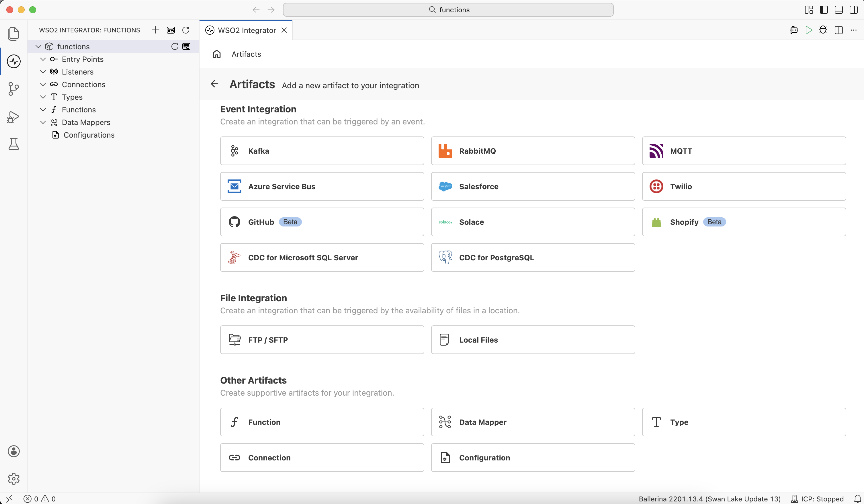Choose the Twilio card
The image size is (864, 504).
point(744,187)
